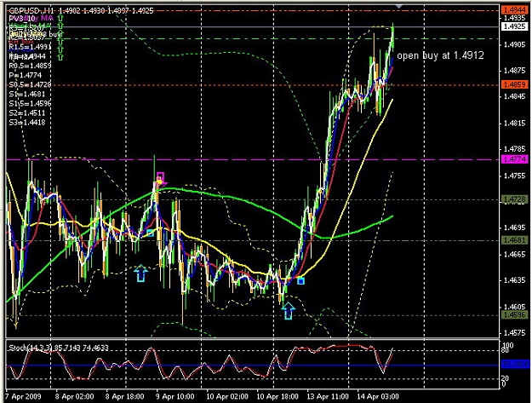Click the 10 Apr 02:00 time axis label
Image resolution: width=532 pixels, height=403 pixels.
coord(227,396)
